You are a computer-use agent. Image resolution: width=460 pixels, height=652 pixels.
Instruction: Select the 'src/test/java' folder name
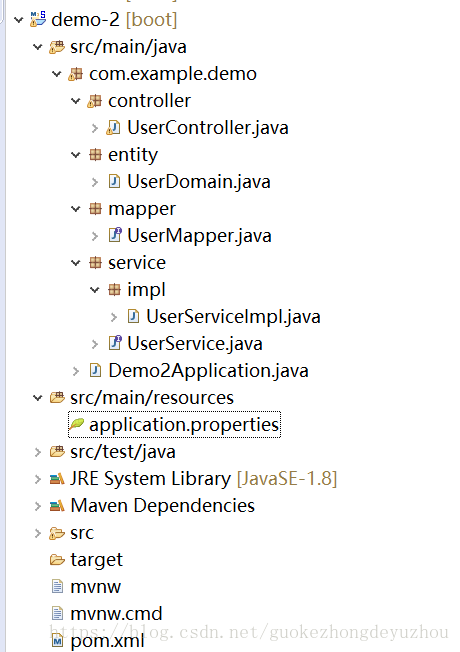[123, 452]
